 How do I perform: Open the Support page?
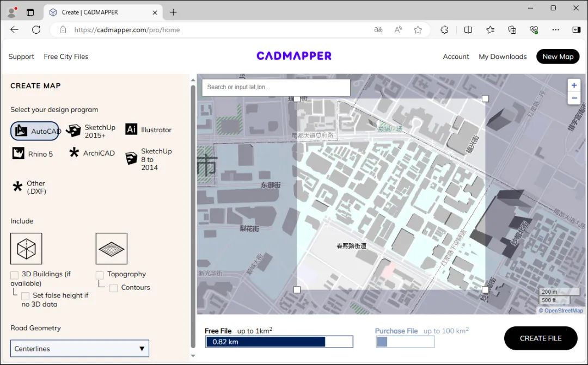[21, 57]
